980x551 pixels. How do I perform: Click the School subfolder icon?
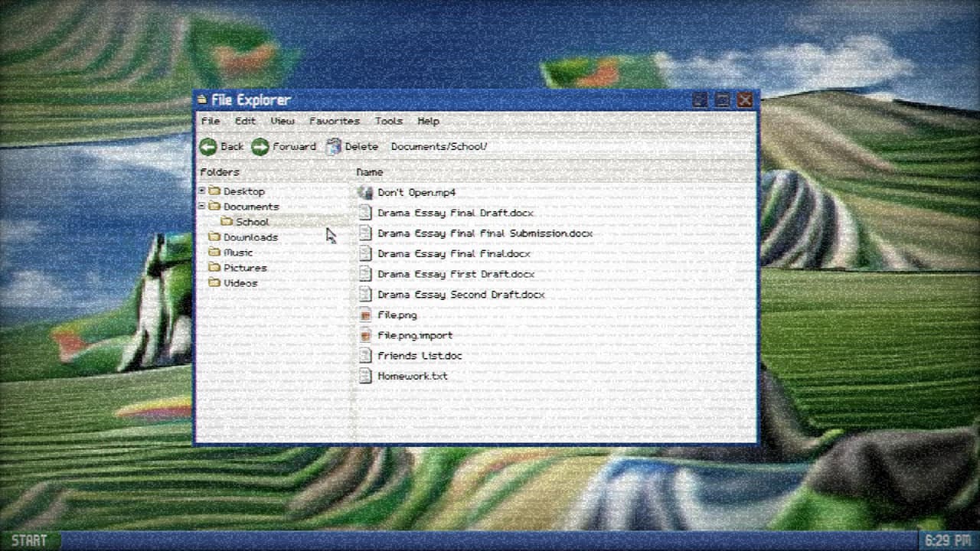click(x=227, y=222)
